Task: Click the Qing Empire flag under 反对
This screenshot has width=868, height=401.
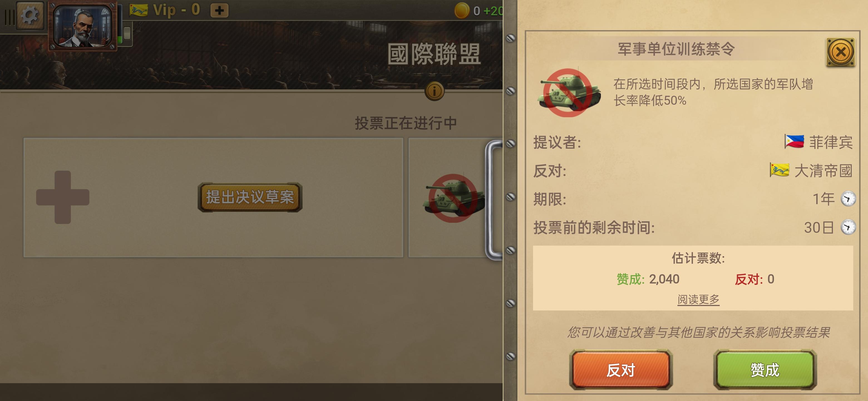Action: pyautogui.click(x=779, y=170)
